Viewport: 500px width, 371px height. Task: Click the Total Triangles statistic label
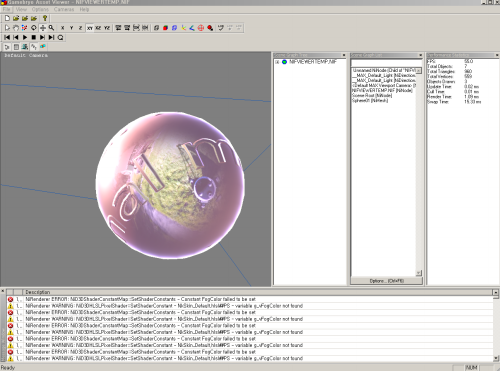[441, 71]
